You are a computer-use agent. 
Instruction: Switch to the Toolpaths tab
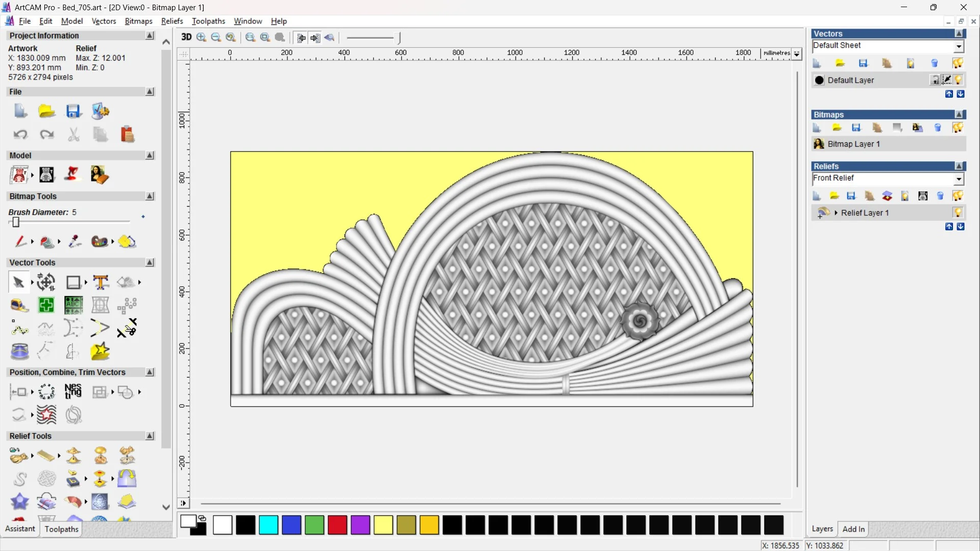pos(61,529)
